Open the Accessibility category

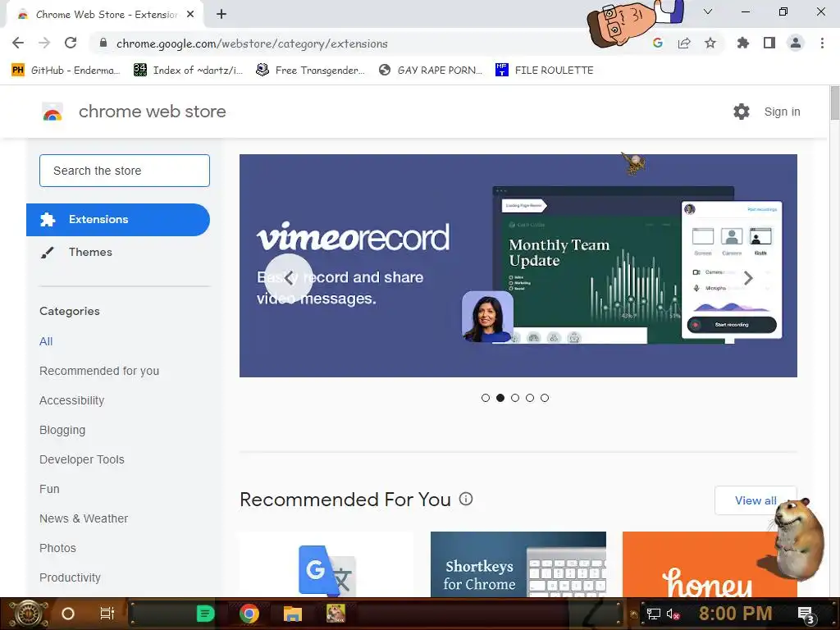click(x=72, y=400)
